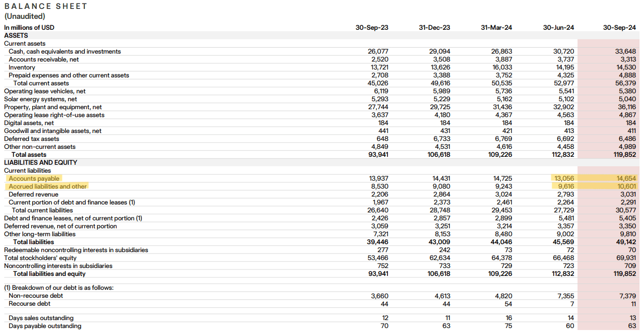The image size is (644, 334).
Task: Select the 30-Sep-23 column header
Action: click(372, 28)
